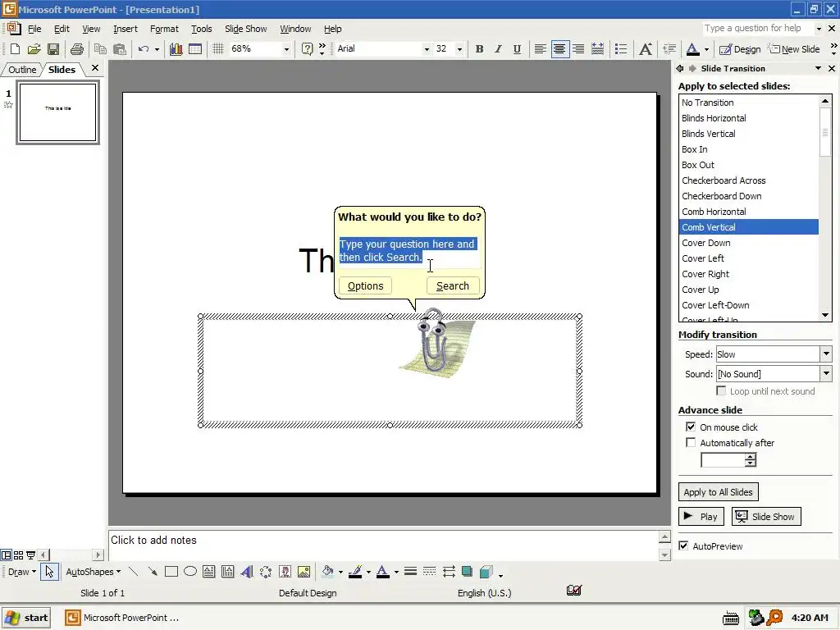Expand the Speed dropdown
840x630 pixels.
tap(825, 354)
